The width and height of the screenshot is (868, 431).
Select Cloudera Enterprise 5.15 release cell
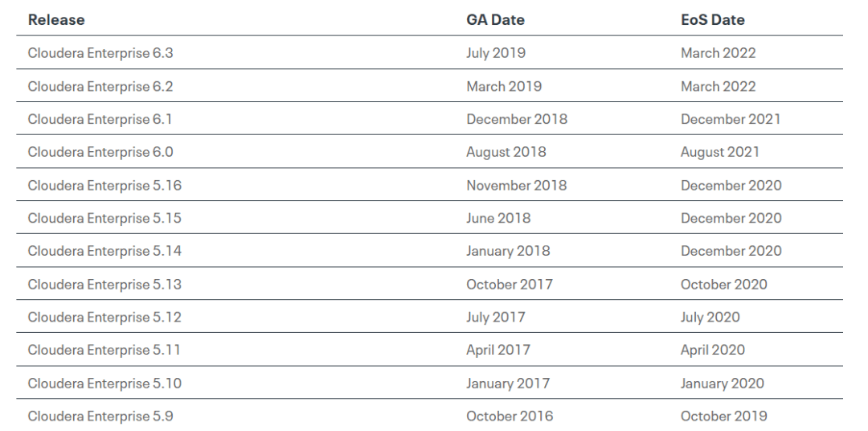tap(104, 218)
